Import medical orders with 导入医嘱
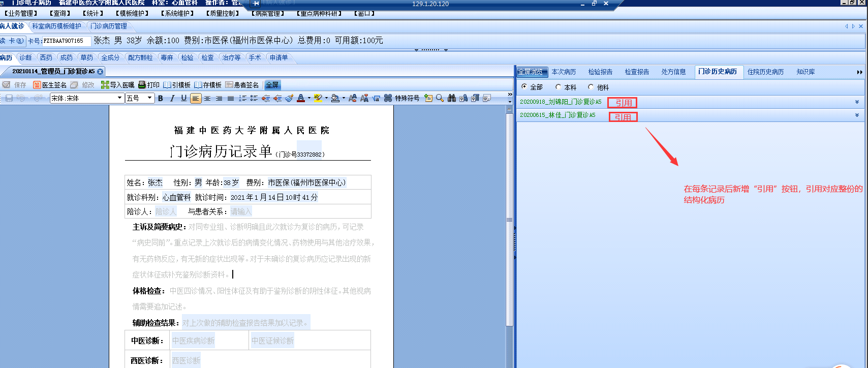The height and width of the screenshot is (368, 868). (118, 85)
